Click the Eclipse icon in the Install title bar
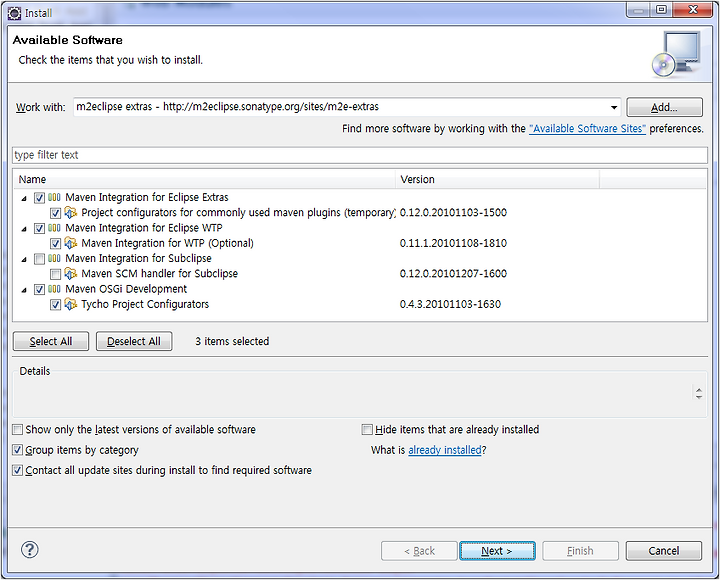Image resolution: width=720 pixels, height=580 pixels. coord(14,13)
